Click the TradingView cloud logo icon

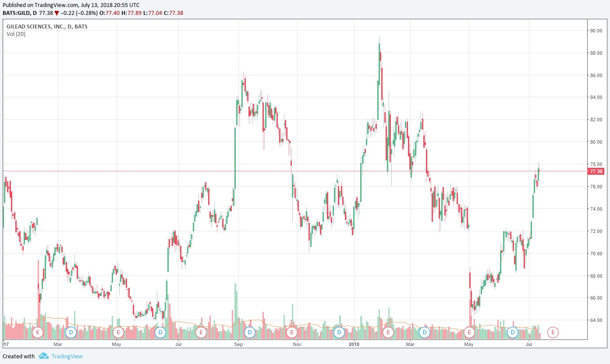tap(43, 356)
